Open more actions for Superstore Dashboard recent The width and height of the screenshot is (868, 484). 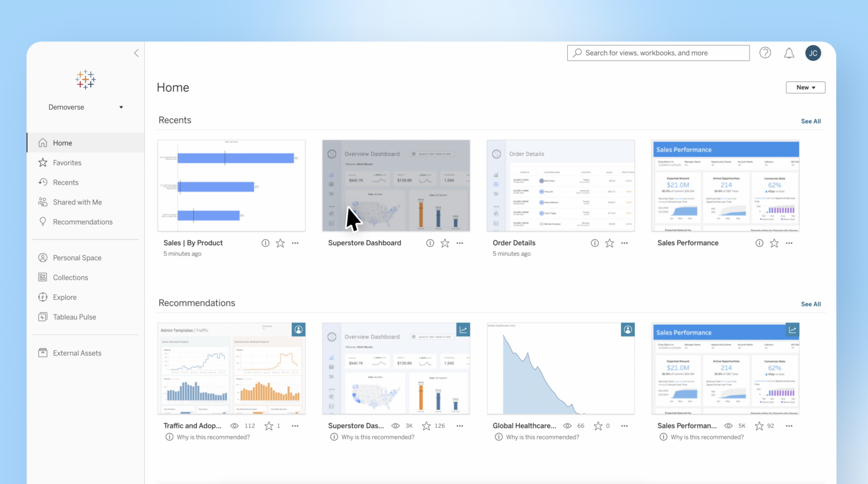pos(460,243)
